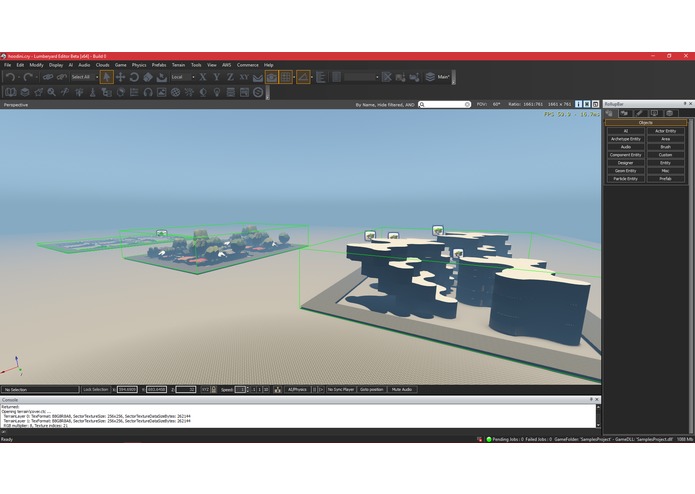Choose the Move tool

point(121,77)
